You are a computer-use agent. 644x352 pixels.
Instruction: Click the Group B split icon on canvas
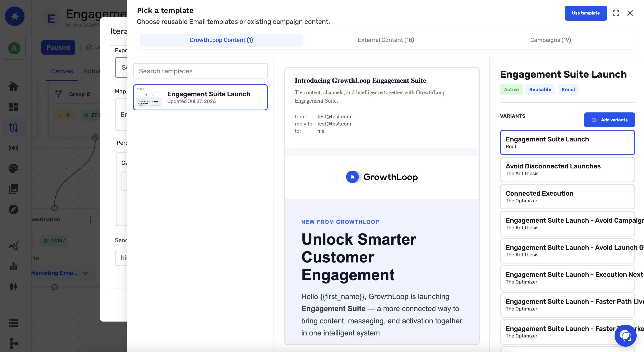click(58, 94)
